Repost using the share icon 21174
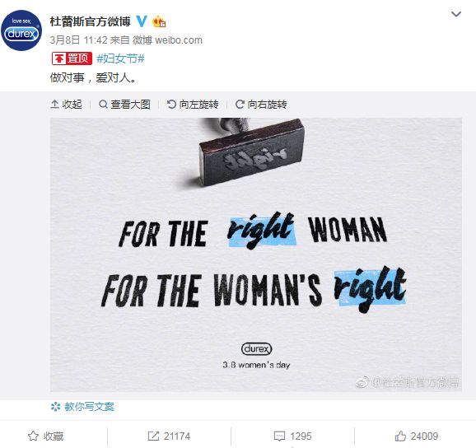Viewport: 476px width, 448px height. pos(169,436)
